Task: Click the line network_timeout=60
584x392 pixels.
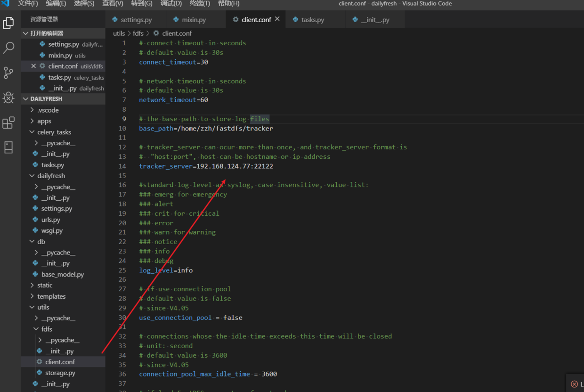Action: pos(173,100)
